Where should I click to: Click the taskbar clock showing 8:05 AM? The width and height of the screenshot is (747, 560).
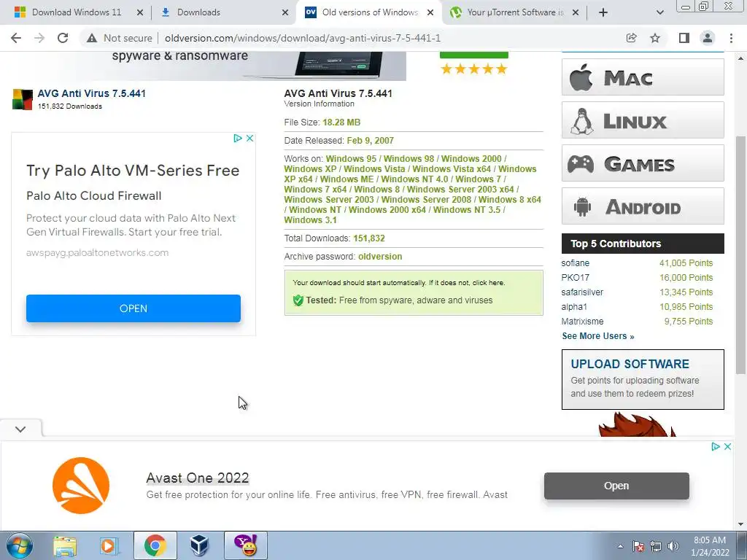pyautogui.click(x=710, y=546)
